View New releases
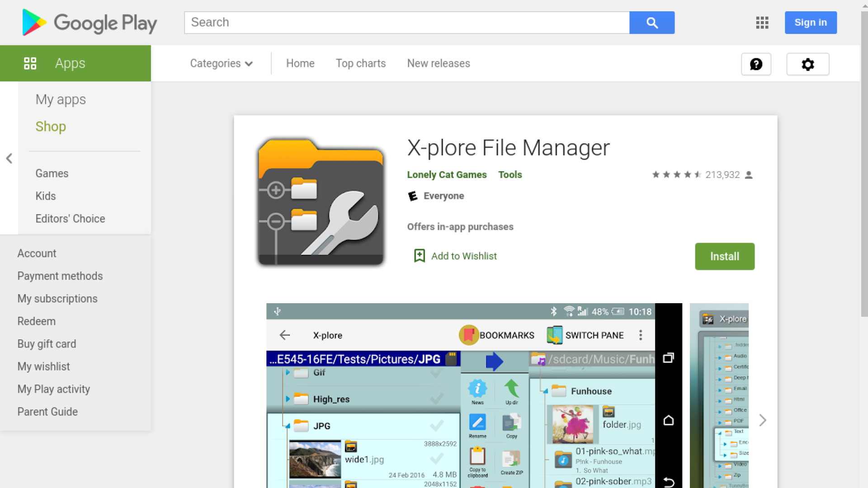 point(438,63)
